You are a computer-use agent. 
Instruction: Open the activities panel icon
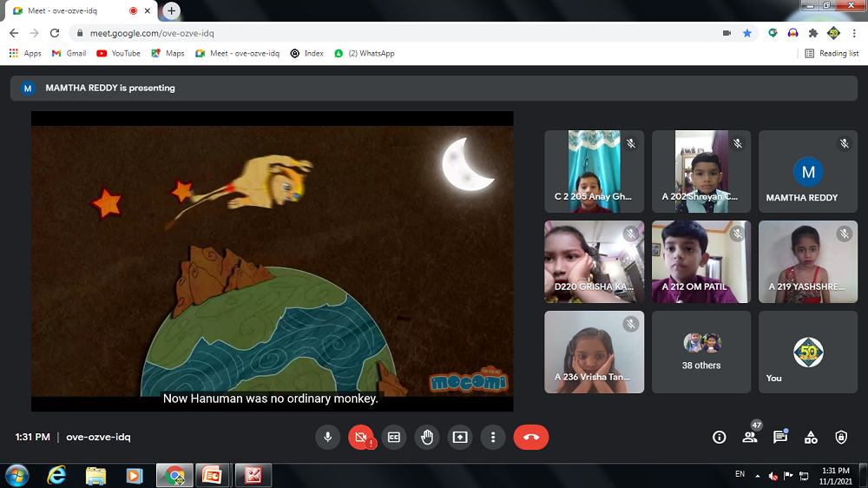click(811, 438)
